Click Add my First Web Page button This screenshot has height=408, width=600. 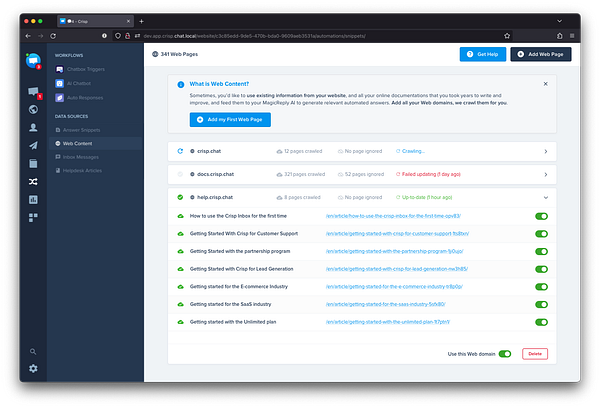point(230,120)
